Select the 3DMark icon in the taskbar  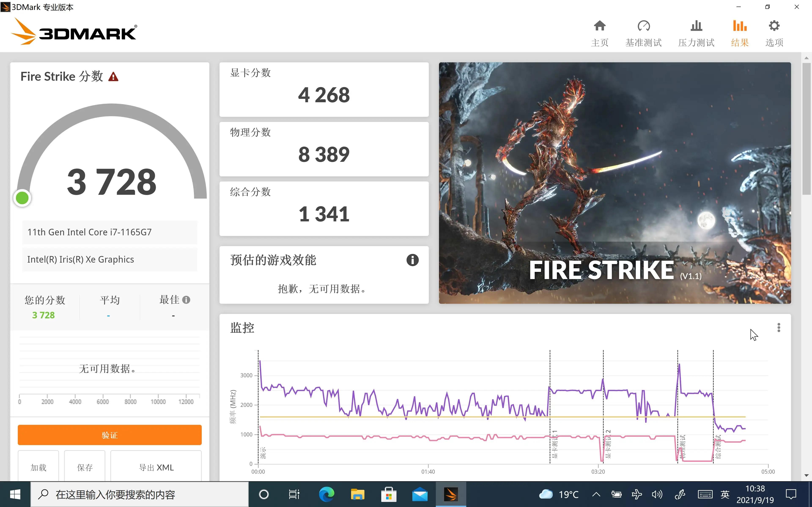[451, 494]
